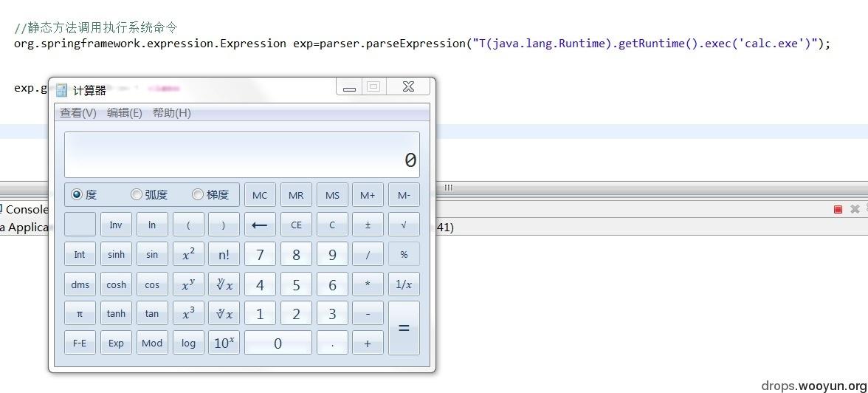Click the M+ memory add button
868x393 pixels.
[368, 195]
